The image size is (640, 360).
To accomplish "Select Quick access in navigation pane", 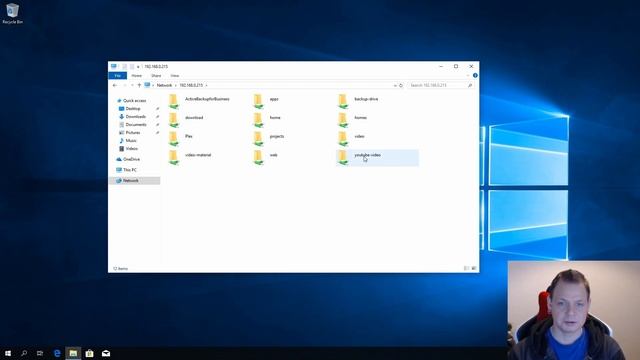I will point(131,100).
